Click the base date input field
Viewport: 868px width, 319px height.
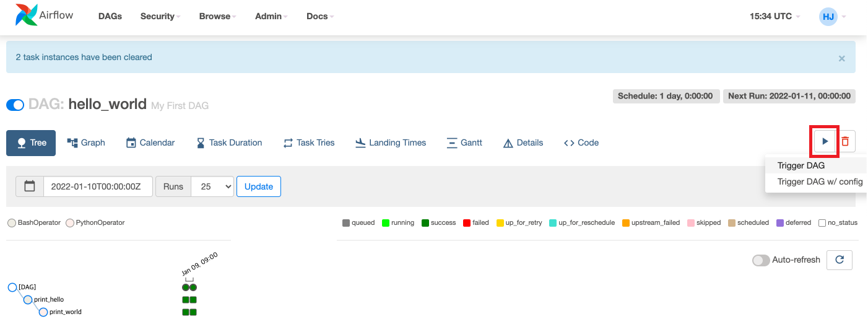[98, 186]
